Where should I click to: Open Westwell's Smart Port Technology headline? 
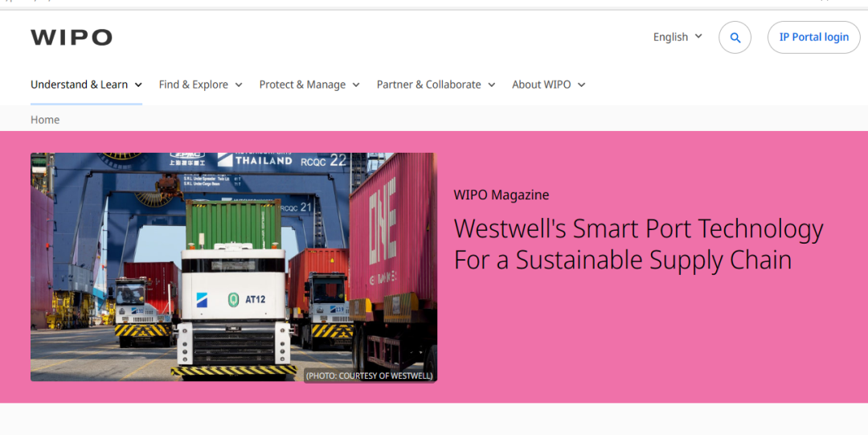click(638, 244)
